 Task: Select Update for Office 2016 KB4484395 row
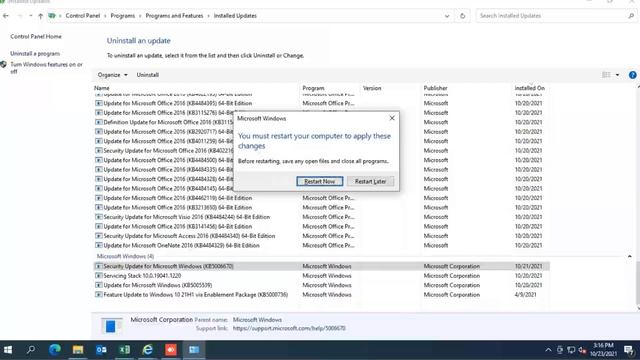[322, 103]
